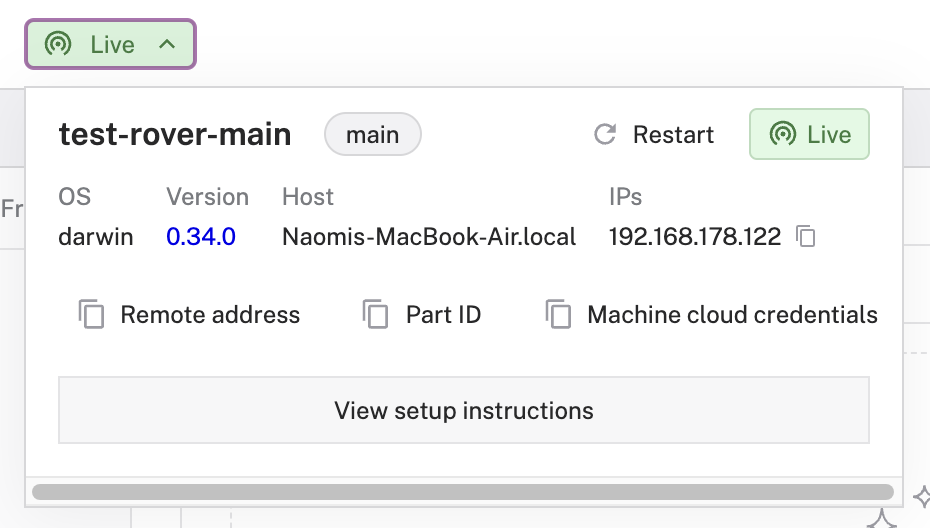Image resolution: width=930 pixels, height=528 pixels.
Task: Click the test-rover-main machine name
Action: click(175, 135)
